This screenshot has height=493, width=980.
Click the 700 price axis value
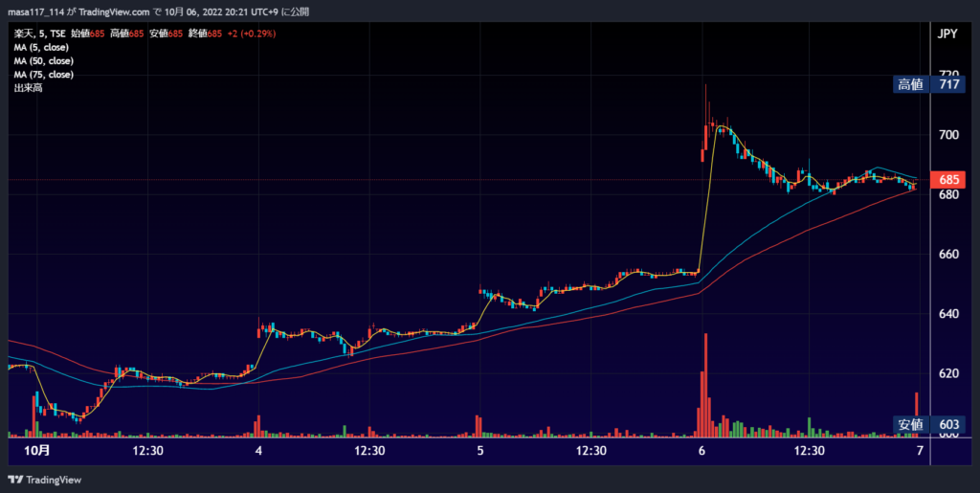(x=948, y=135)
